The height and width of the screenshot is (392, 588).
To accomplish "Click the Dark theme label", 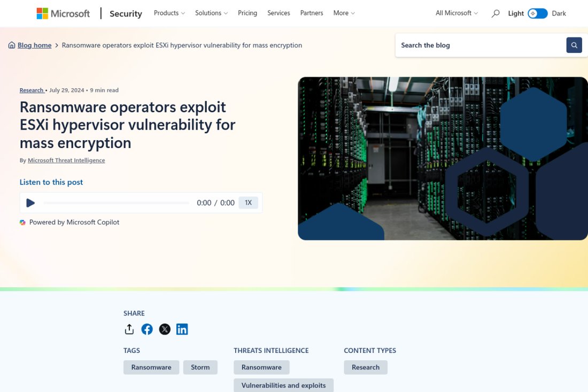I will (559, 13).
